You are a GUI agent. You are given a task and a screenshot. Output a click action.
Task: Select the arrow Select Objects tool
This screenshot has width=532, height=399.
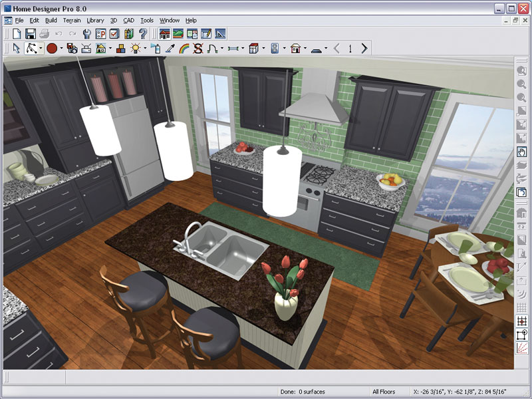(16, 48)
